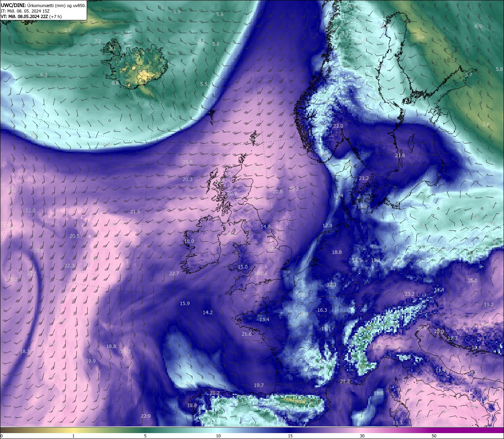Click the '11.9' value over Denmark
This screenshot has width=504, height=439.
362,206
